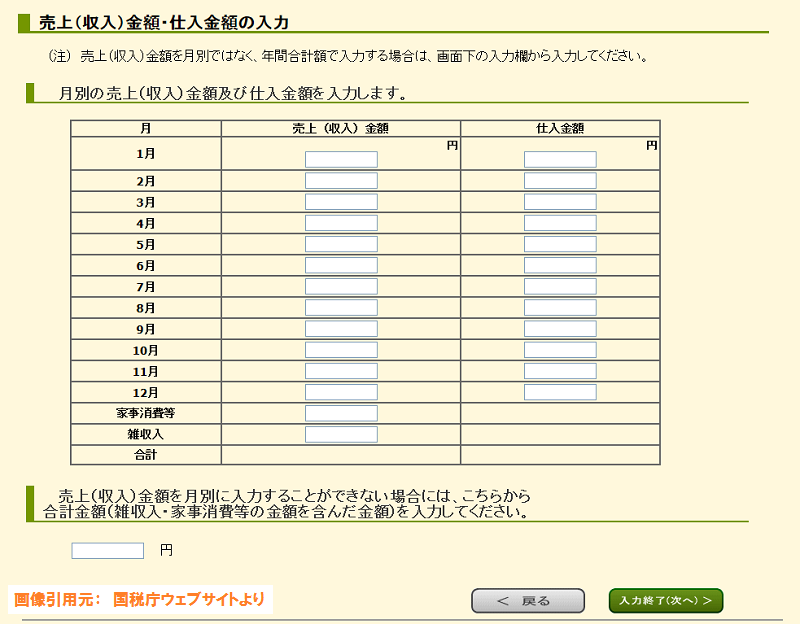Screen dimensions: 800x624
Task: Click the 5月 売上(収入)金額 input
Action: click(341, 244)
